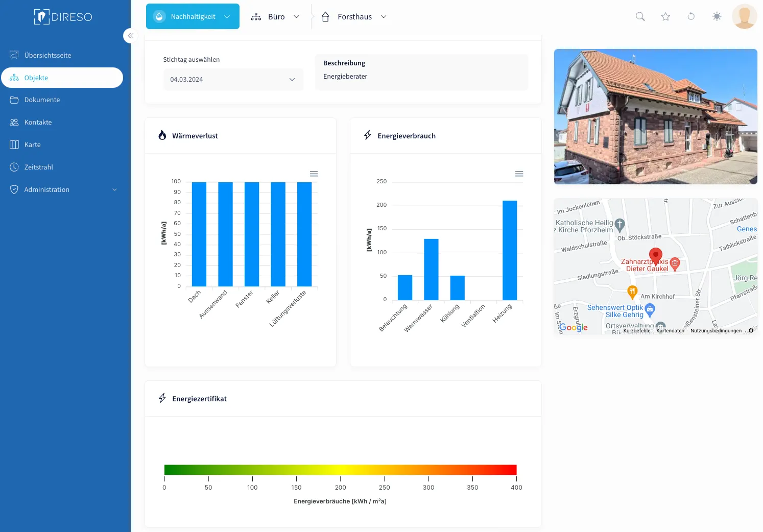Go to Übersichtsseite in the sidebar
The height and width of the screenshot is (532, 763).
tap(62, 55)
